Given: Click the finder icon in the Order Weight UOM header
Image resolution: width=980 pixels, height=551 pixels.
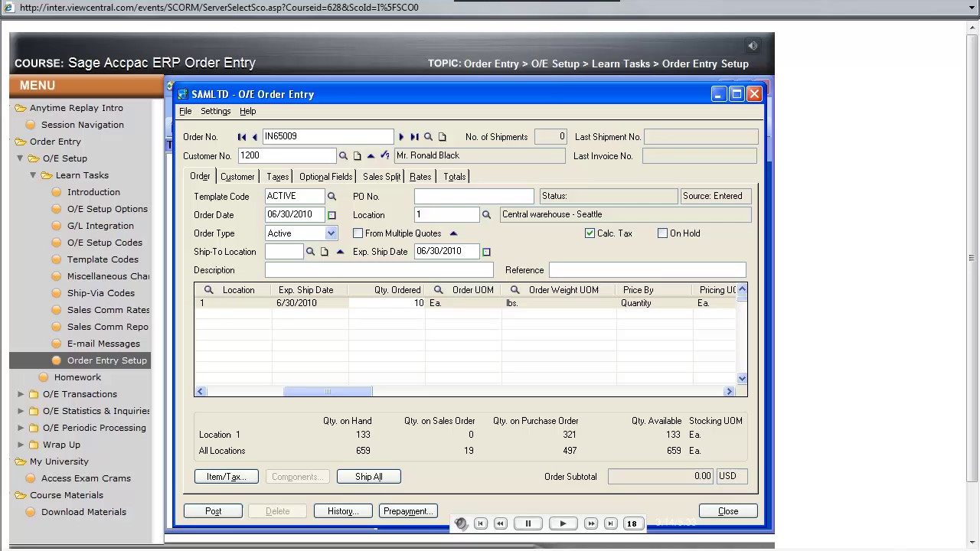Looking at the screenshot, I should [515, 290].
